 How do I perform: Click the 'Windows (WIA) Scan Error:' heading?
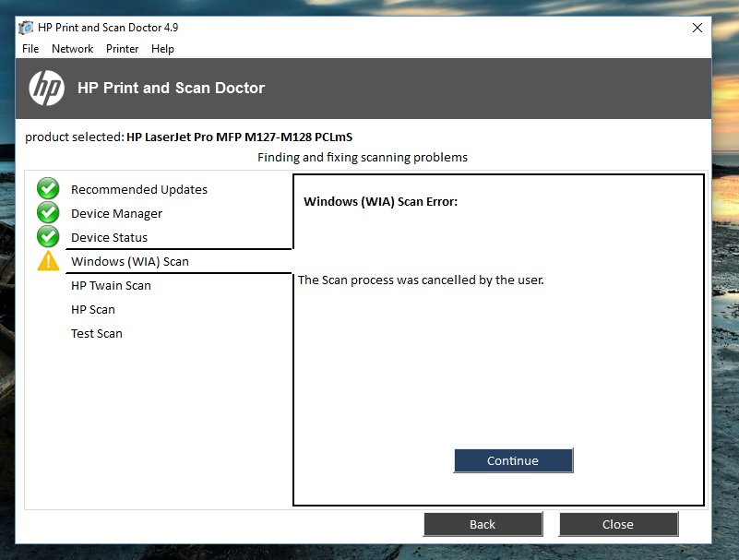[380, 202]
